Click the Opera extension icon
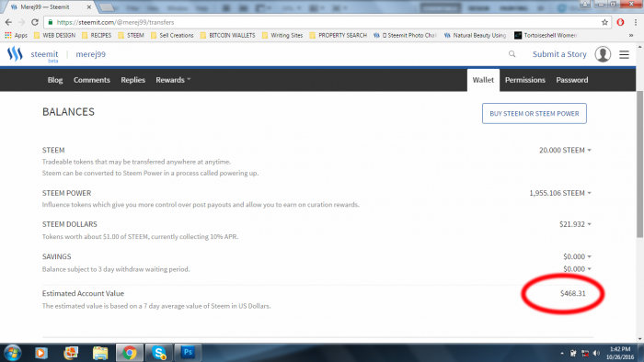 (x=620, y=22)
